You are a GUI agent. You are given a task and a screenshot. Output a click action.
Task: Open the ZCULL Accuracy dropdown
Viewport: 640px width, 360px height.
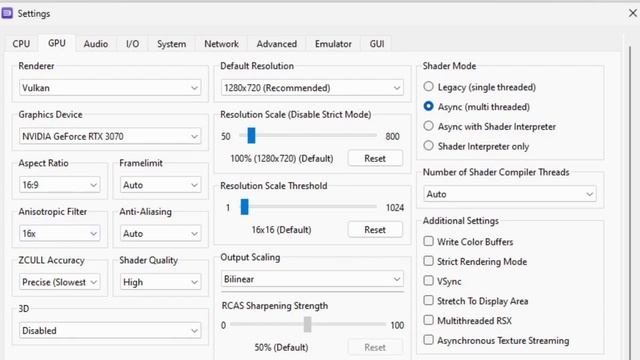click(x=59, y=282)
